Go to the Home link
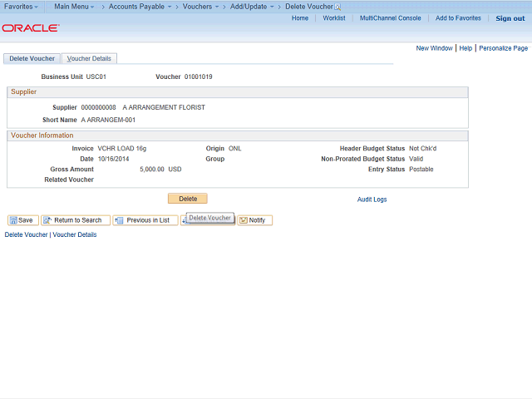 300,18
